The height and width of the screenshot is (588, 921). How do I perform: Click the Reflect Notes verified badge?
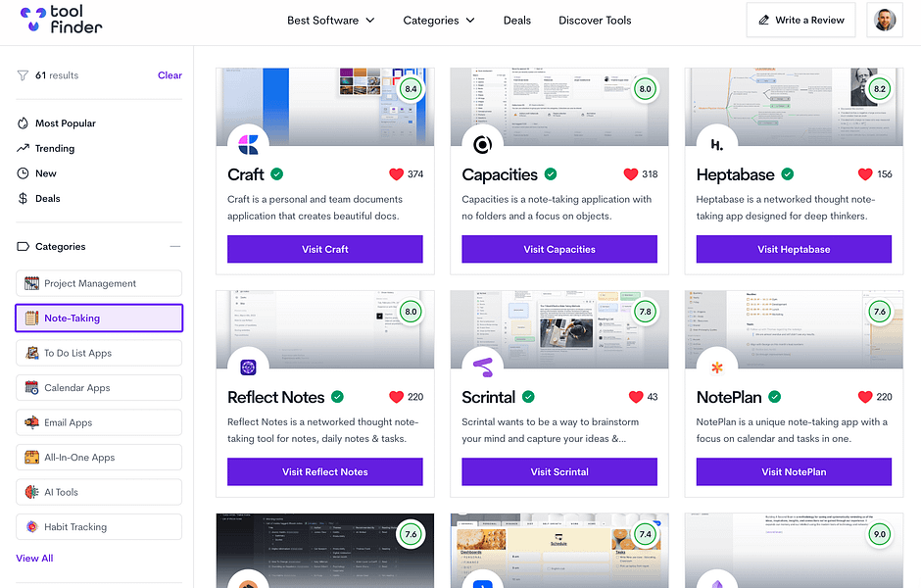pyautogui.click(x=337, y=397)
